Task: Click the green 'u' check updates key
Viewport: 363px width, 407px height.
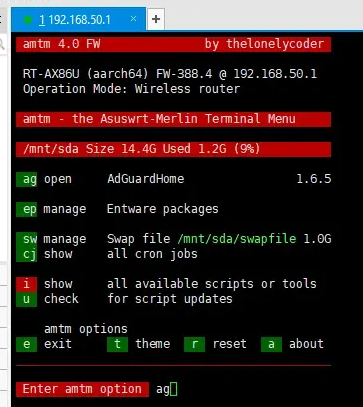Action: [x=27, y=299]
